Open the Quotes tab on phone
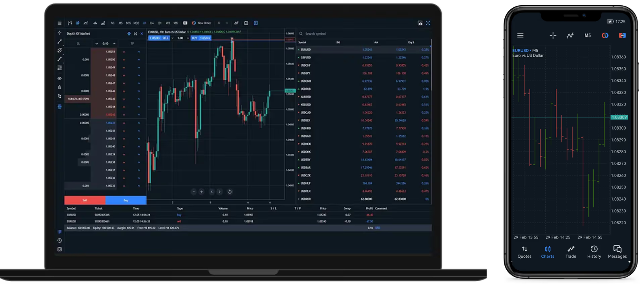This screenshot has height=284, width=644. click(524, 252)
